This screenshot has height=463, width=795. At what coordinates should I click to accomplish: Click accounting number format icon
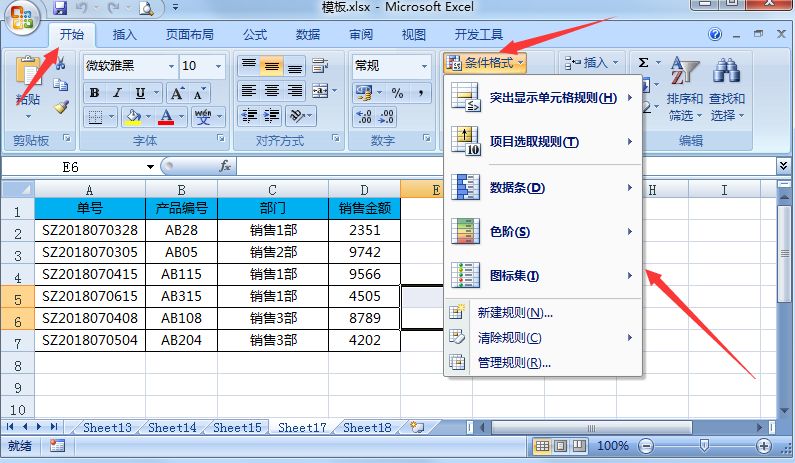(x=364, y=93)
